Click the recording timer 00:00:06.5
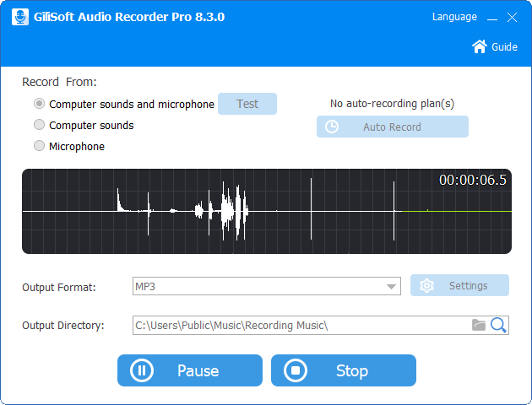The image size is (532, 405). [473, 180]
